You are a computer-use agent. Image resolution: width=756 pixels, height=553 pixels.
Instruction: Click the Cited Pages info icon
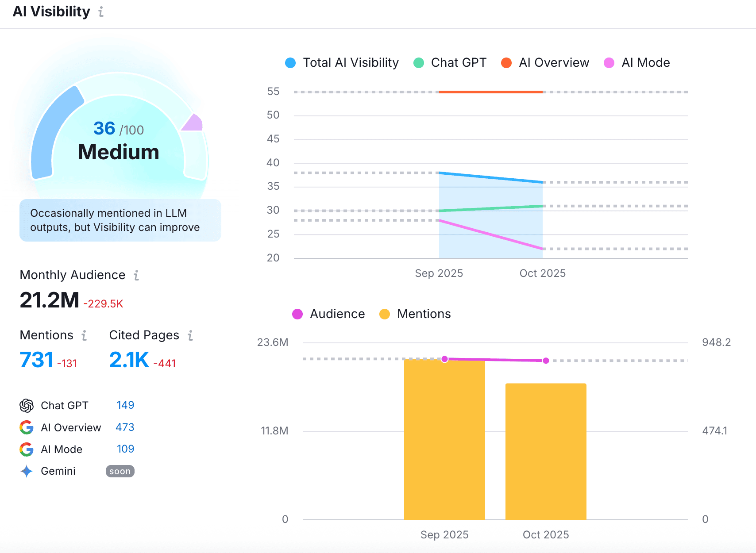[x=190, y=335]
